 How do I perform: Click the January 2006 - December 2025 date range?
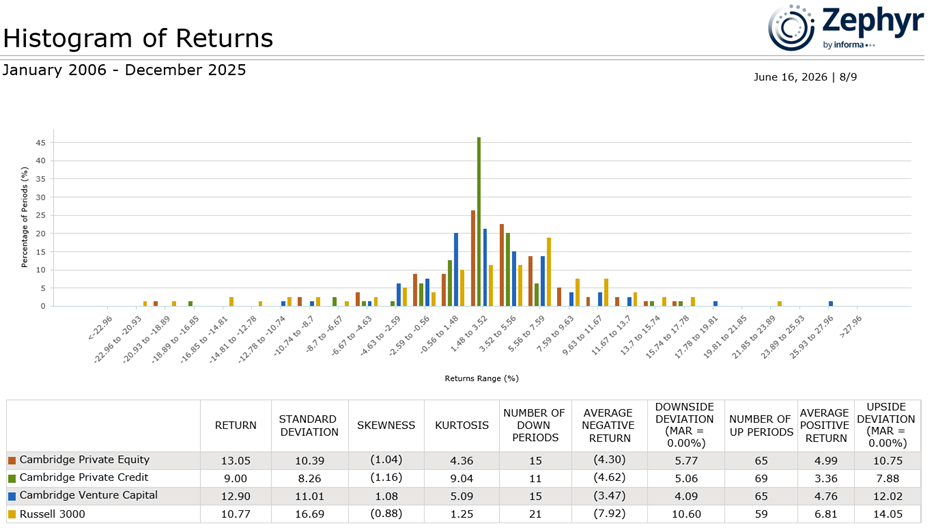point(124,70)
